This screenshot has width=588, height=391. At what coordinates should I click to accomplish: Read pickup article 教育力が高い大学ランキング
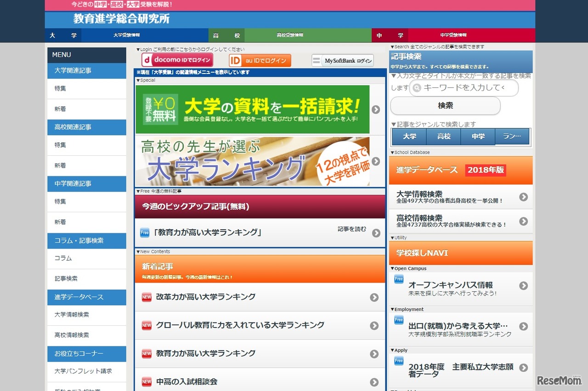point(260,233)
